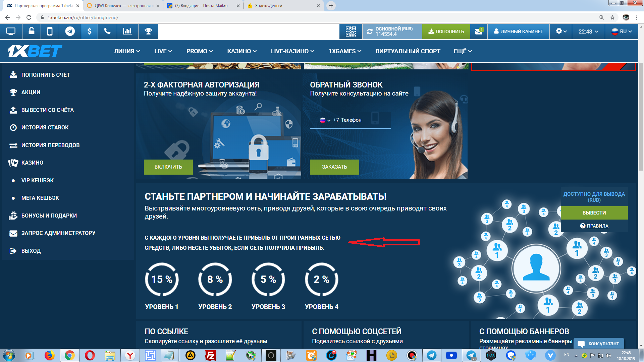Click the 1XBET logo
Viewport: 644px width, 362px height.
35,51
